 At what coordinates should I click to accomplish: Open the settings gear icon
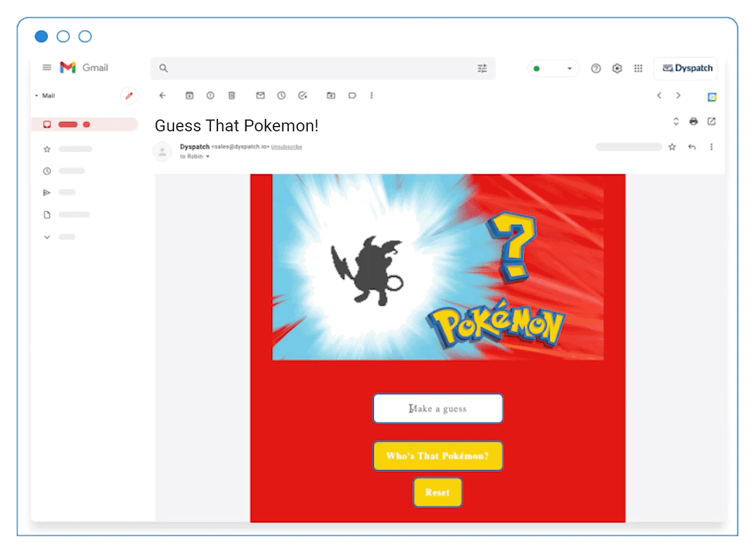617,68
